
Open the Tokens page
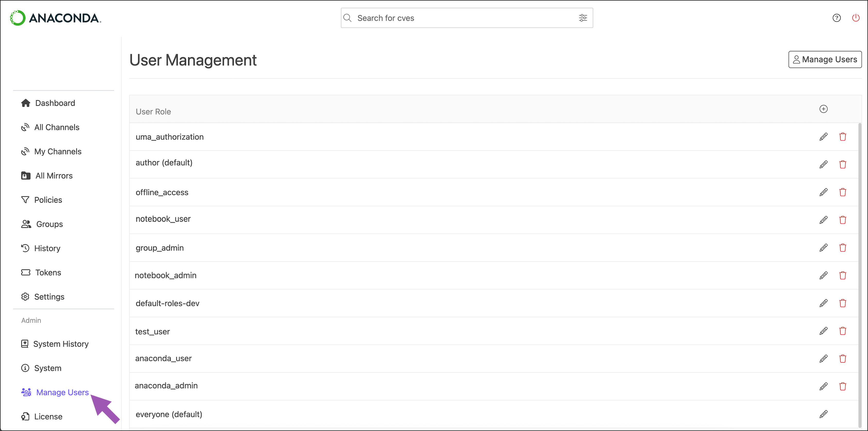(48, 273)
